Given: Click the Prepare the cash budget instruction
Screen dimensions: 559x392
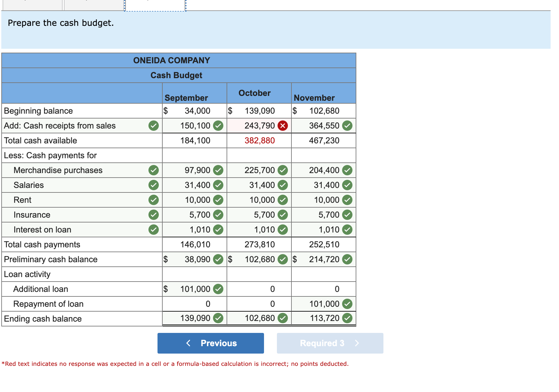Looking at the screenshot, I should coord(61,23).
